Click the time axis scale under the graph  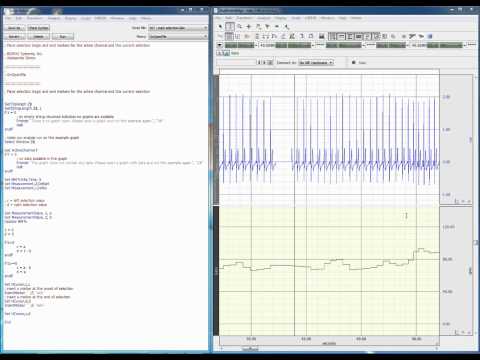click(329, 340)
